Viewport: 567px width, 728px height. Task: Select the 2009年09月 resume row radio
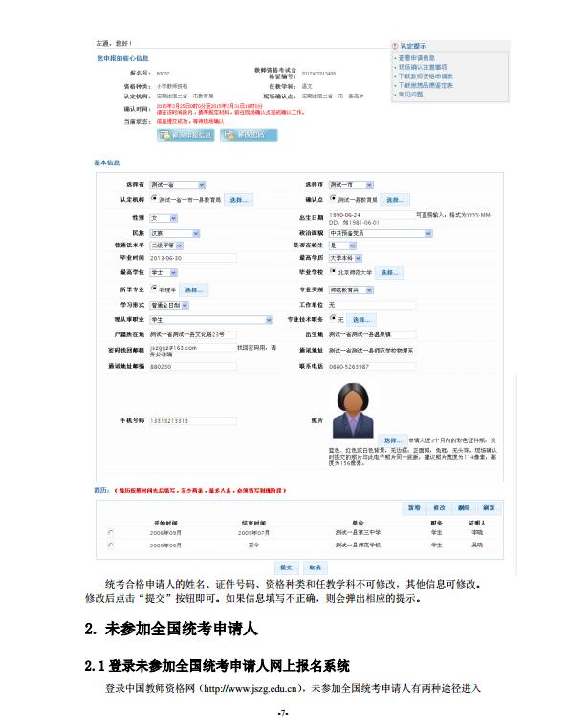(x=111, y=546)
